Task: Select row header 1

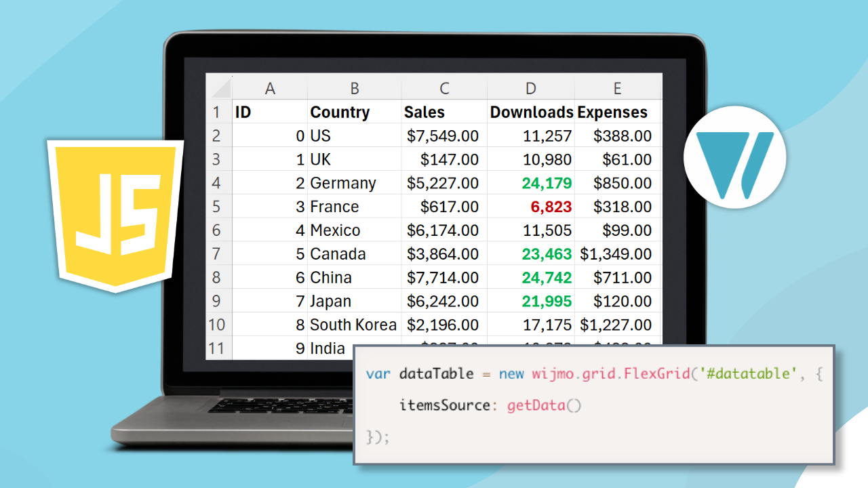Action: click(x=219, y=112)
